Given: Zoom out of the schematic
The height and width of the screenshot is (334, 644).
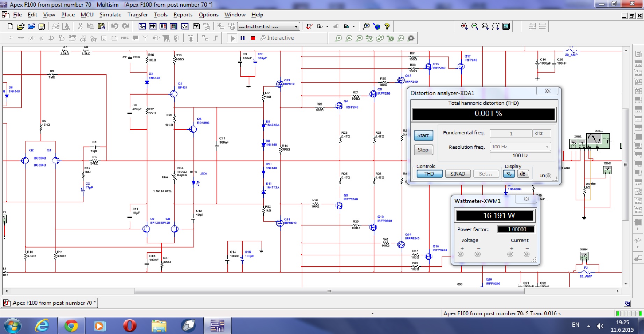Looking at the screenshot, I should click(475, 27).
